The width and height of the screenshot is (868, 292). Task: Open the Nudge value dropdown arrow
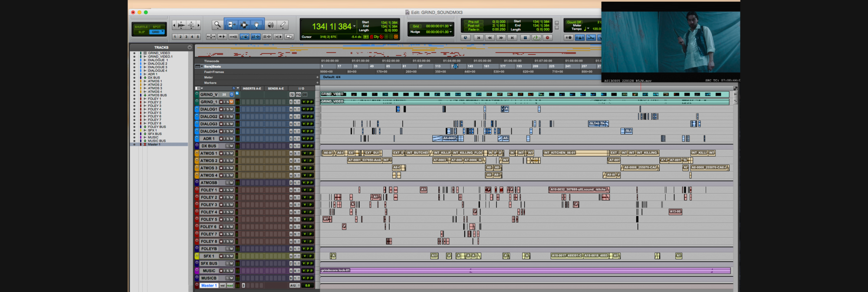point(451,32)
